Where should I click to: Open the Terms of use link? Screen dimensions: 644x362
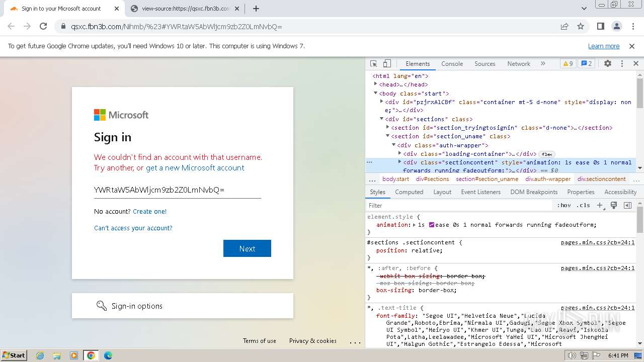(x=260, y=341)
